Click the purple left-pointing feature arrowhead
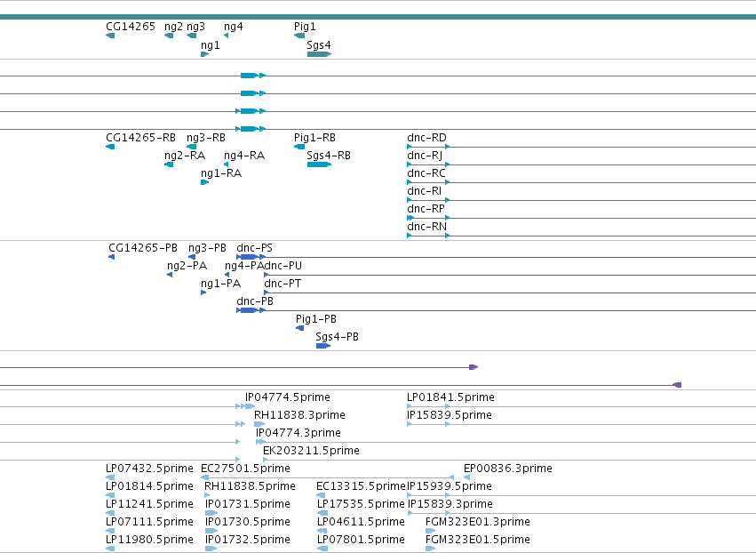This screenshot has width=756, height=553. click(677, 385)
